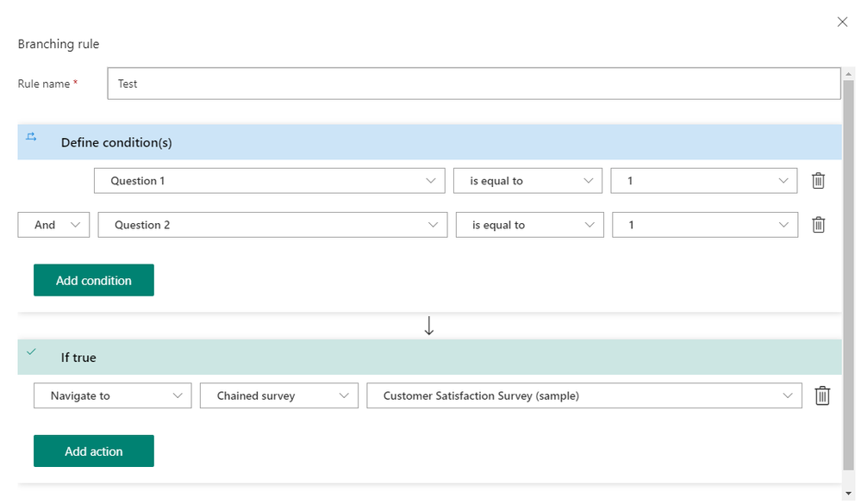Expand the Navigate to action dropdown

point(112,395)
